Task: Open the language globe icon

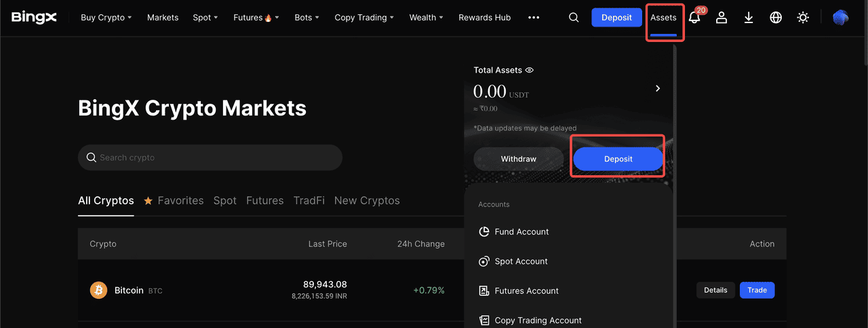Action: point(776,18)
